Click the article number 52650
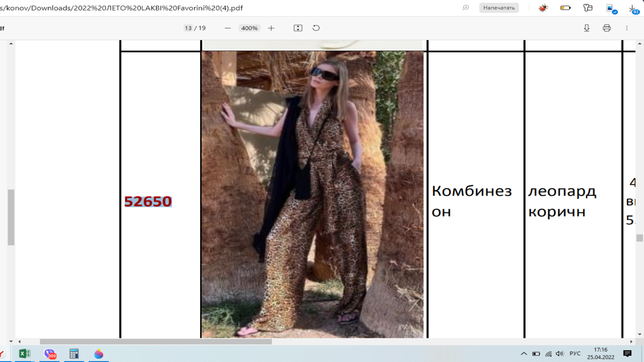644x362 pixels. click(148, 202)
